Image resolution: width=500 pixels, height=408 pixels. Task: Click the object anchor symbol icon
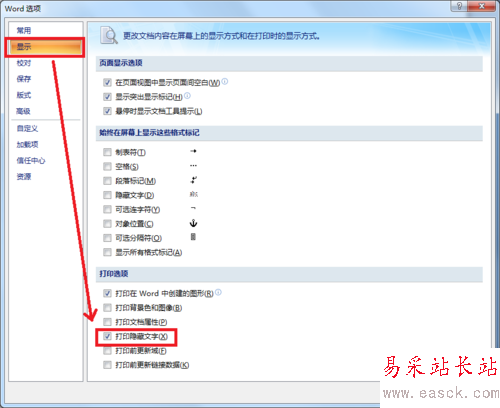pyautogui.click(x=193, y=223)
